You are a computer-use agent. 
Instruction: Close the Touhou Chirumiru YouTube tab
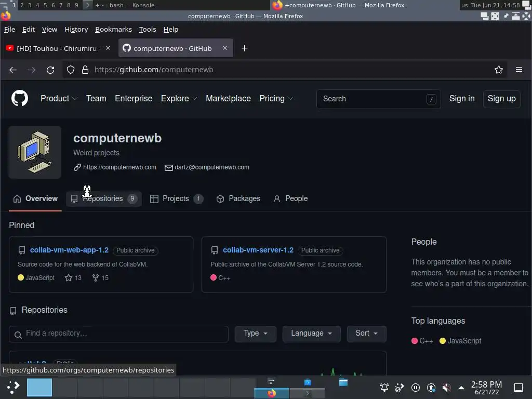coord(108,48)
